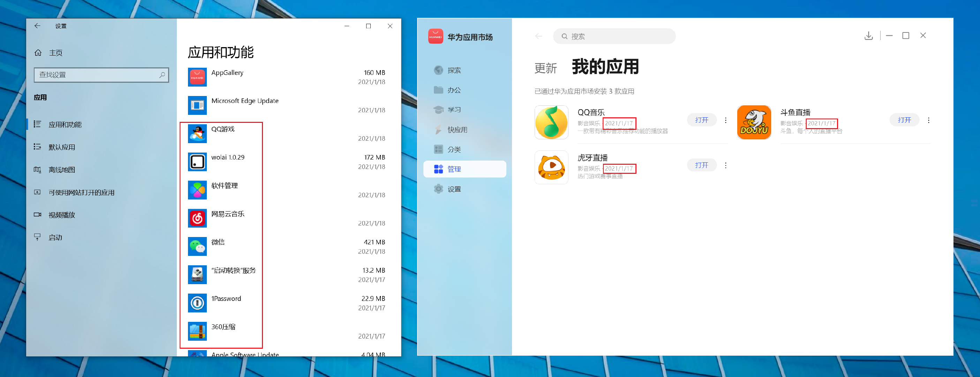980x377 pixels.
Task: Click 打开 button for 斗鱼直播
Action: [904, 120]
